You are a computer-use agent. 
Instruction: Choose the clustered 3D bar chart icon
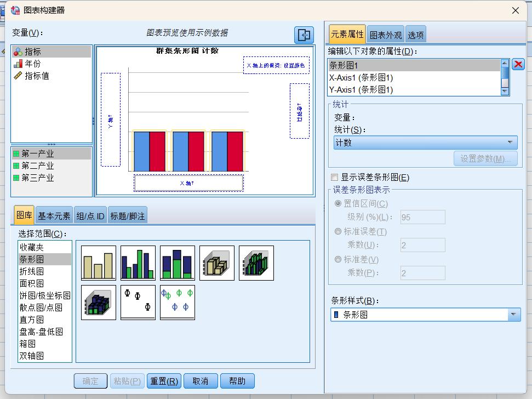click(255, 263)
